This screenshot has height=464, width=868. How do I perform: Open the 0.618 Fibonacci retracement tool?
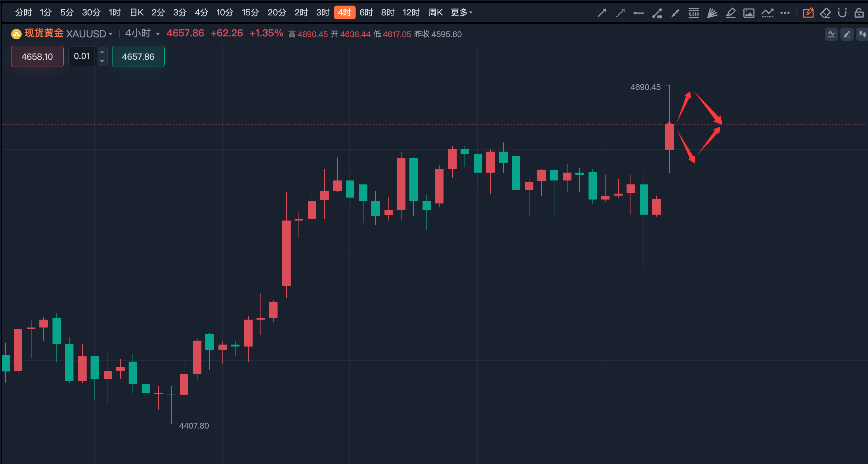693,13
